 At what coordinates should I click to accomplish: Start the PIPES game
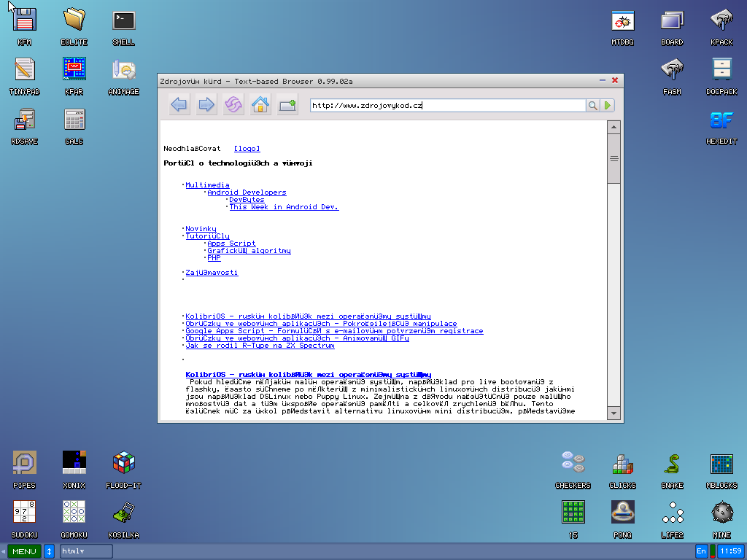(24, 470)
